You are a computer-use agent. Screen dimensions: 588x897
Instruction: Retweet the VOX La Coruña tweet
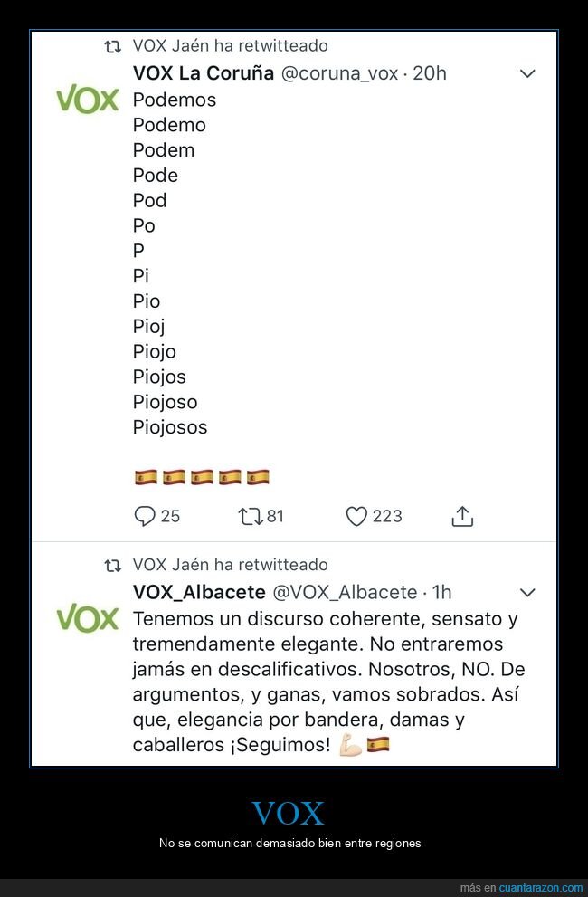[x=250, y=516]
